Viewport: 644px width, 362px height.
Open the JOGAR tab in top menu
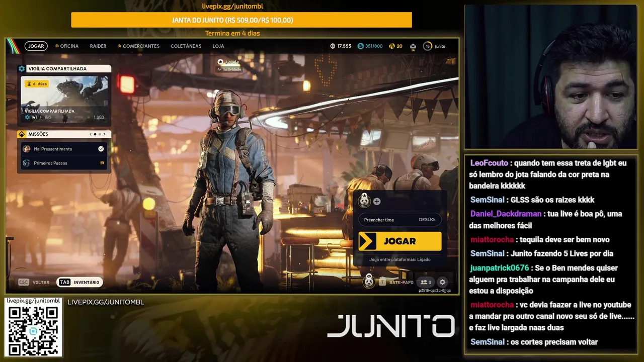coord(36,46)
